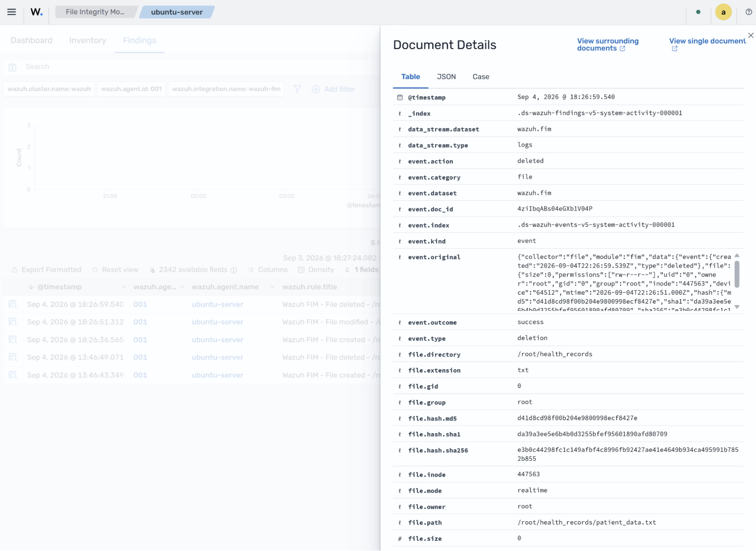Click the wazuh.agent.id: 001 filter pill

tap(131, 89)
